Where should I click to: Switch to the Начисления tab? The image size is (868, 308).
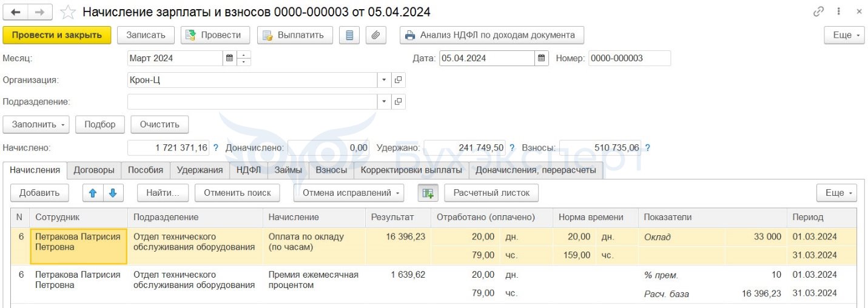35,170
